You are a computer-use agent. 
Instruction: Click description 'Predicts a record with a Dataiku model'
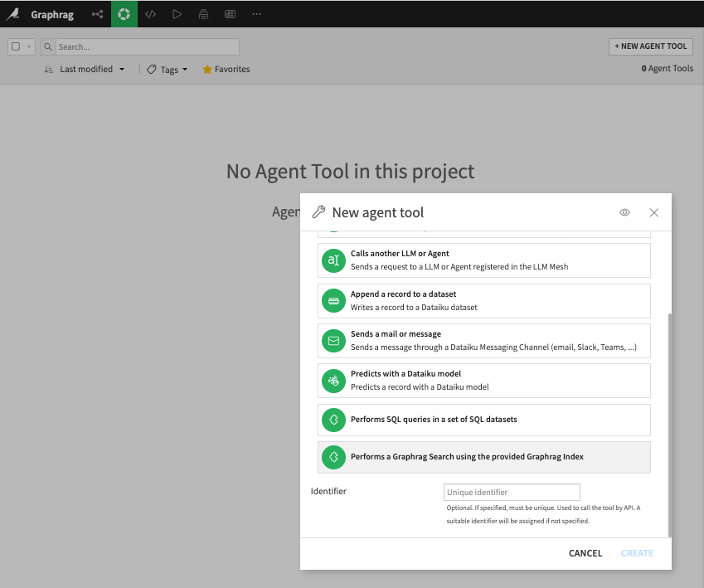pos(420,386)
